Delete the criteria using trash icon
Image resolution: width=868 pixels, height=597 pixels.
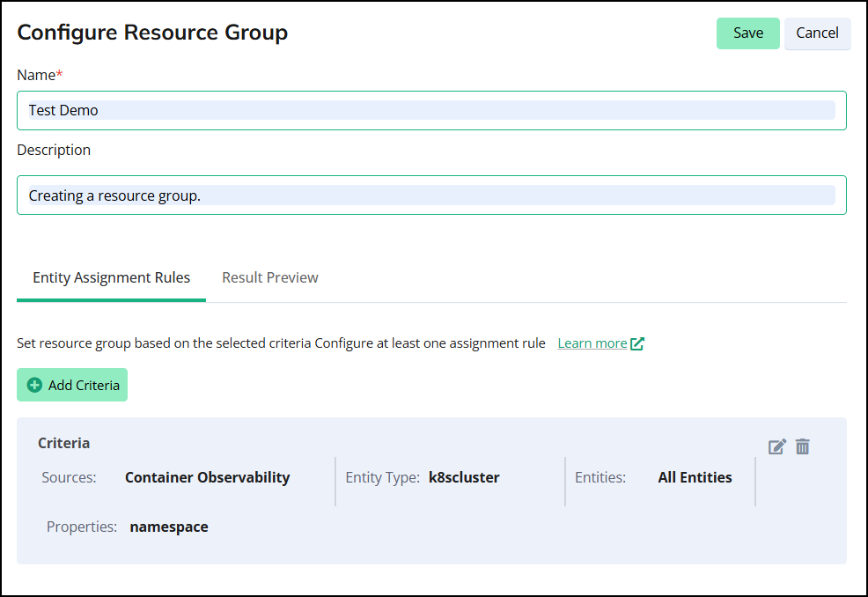tap(802, 446)
